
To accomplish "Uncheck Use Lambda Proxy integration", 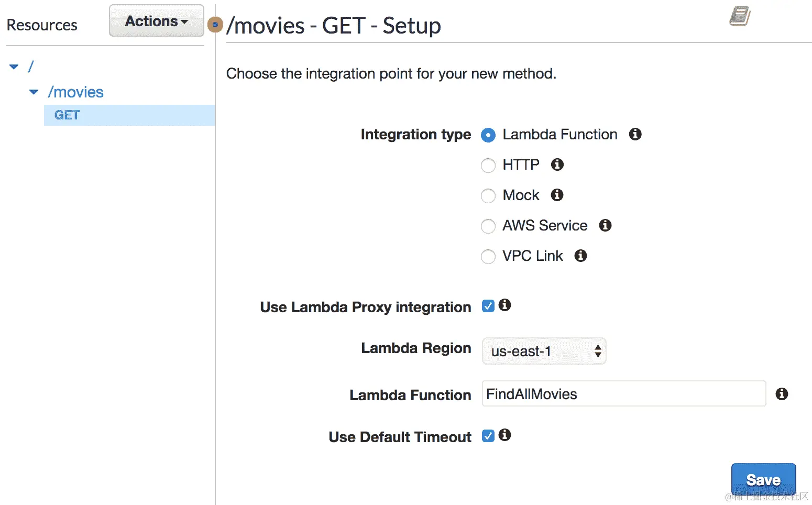I will (488, 306).
